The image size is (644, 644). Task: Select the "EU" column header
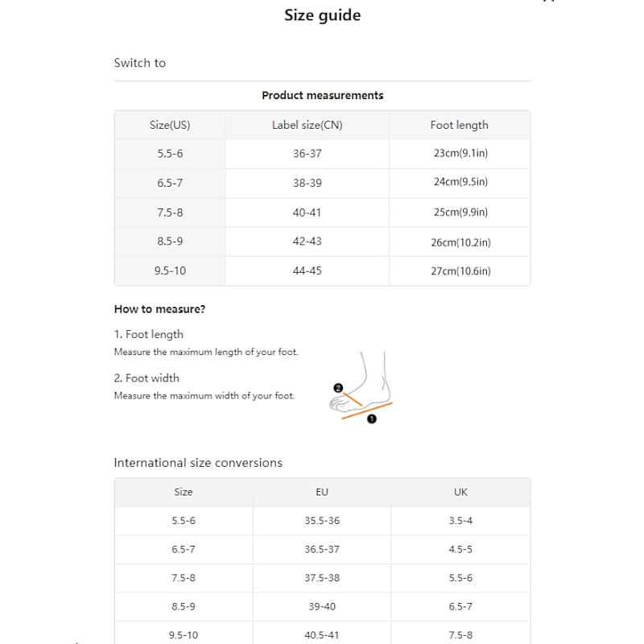322,492
